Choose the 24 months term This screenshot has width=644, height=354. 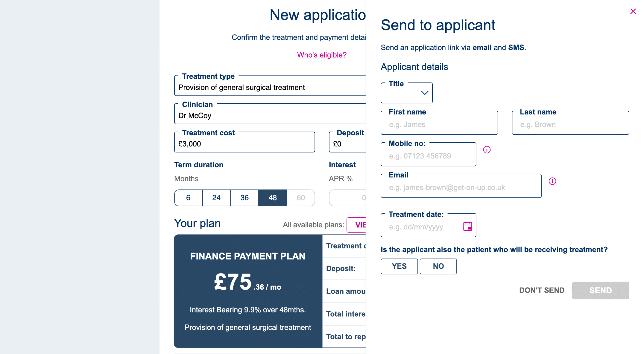216,198
